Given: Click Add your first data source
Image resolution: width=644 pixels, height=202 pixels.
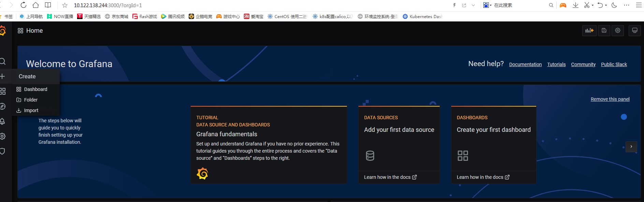Looking at the screenshot, I should pos(399,130).
